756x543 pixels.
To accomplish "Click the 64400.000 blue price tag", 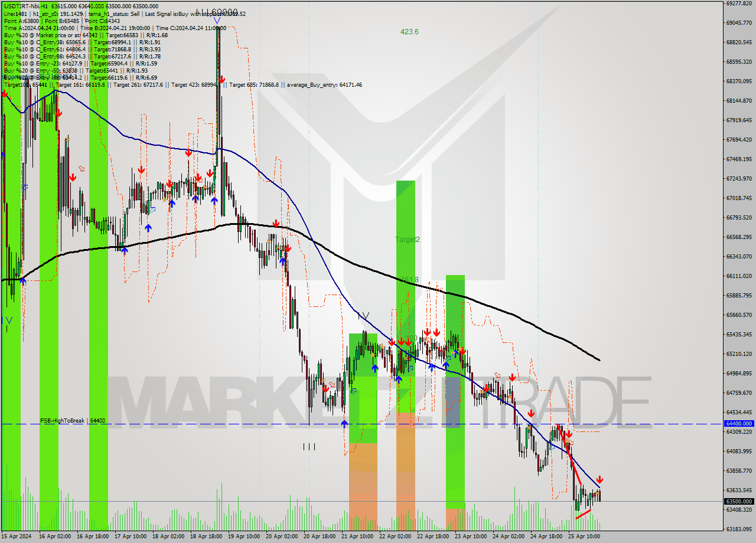I will (738, 423).
